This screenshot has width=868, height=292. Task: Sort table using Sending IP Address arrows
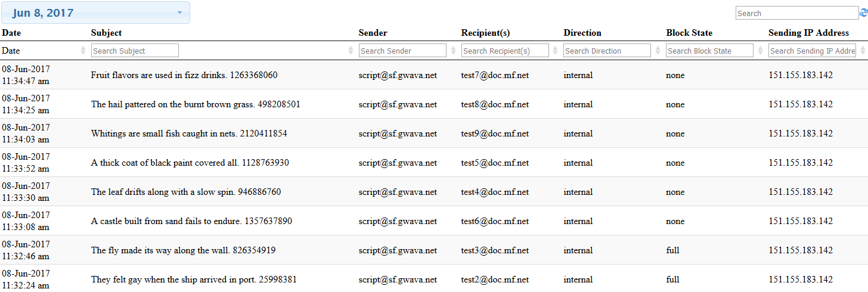pyautogui.click(x=863, y=51)
